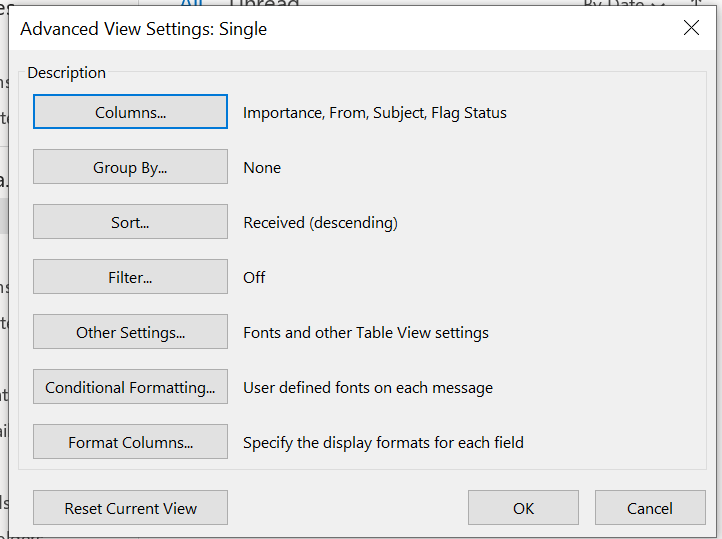The width and height of the screenshot is (722, 539).
Task: Open the Filter dialog button
Action: tap(130, 277)
